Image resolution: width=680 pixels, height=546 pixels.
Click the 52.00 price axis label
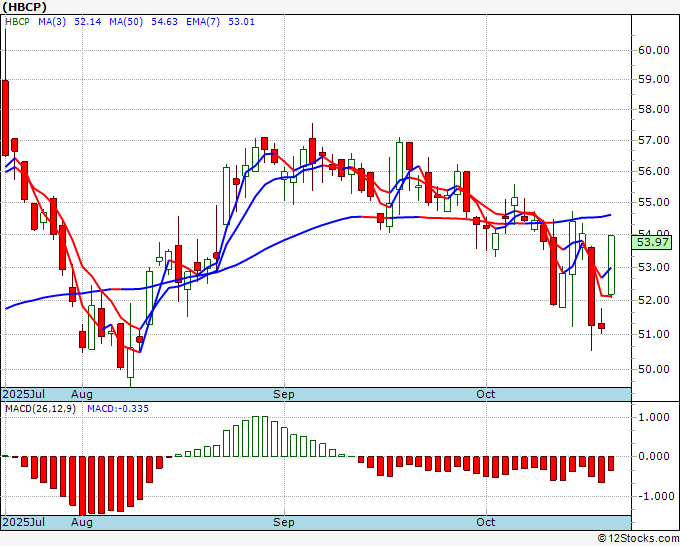pyautogui.click(x=654, y=300)
